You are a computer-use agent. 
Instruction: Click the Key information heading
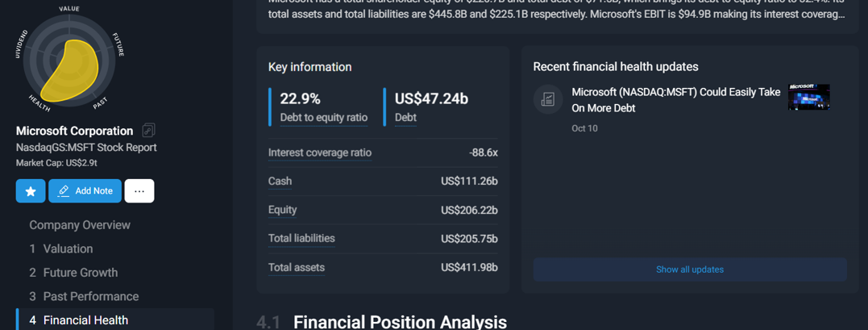[310, 67]
